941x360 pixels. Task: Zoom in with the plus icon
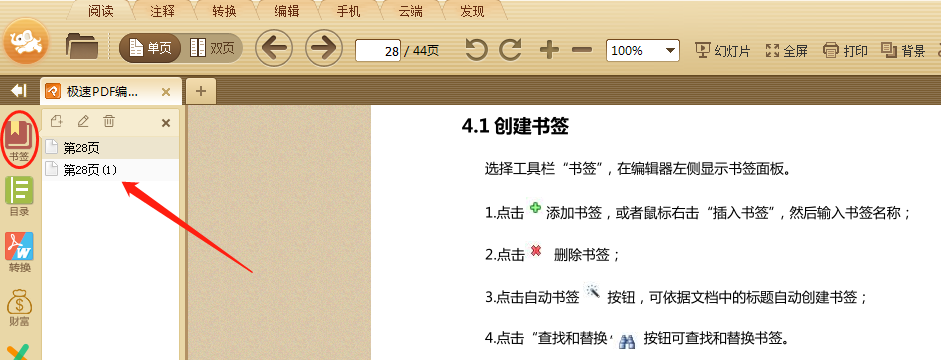549,50
